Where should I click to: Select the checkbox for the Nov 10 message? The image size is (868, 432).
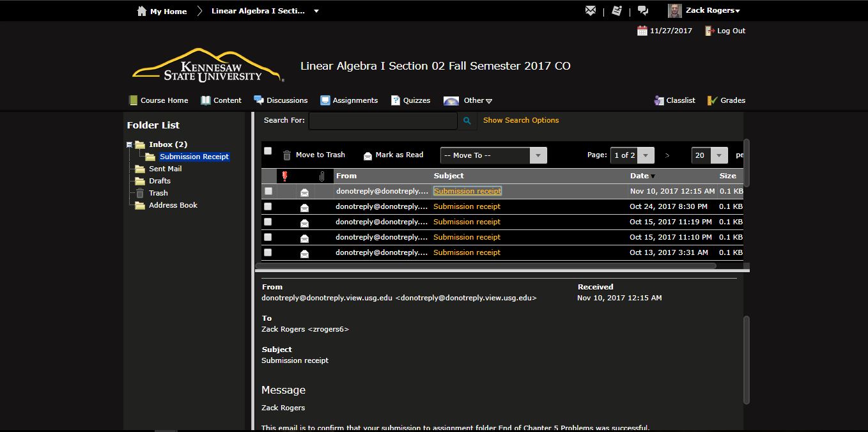tap(268, 190)
